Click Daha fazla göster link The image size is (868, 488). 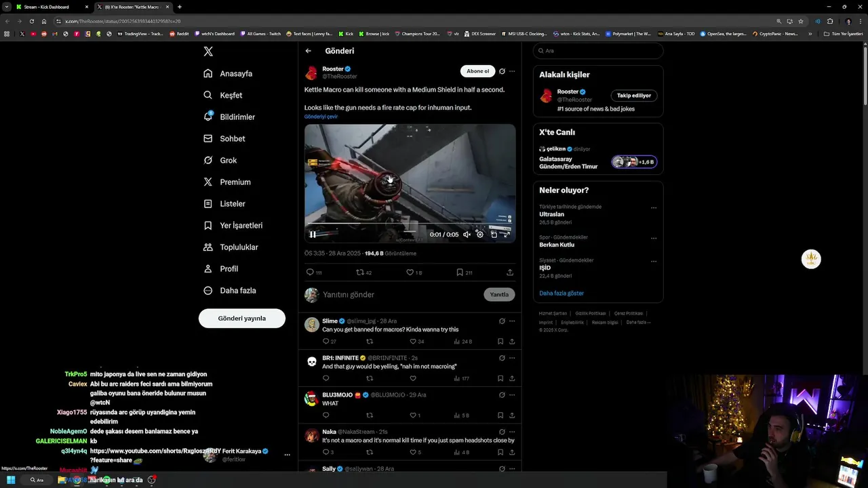(561, 293)
